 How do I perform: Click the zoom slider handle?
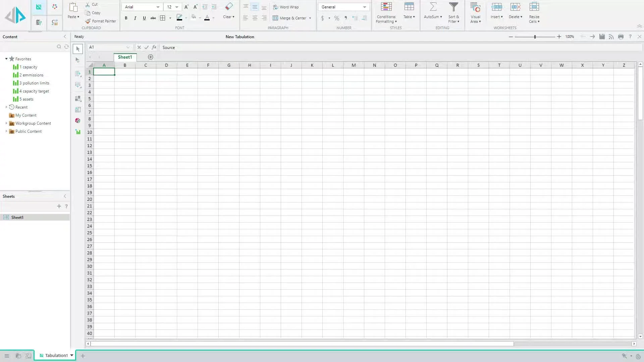pyautogui.click(x=535, y=37)
